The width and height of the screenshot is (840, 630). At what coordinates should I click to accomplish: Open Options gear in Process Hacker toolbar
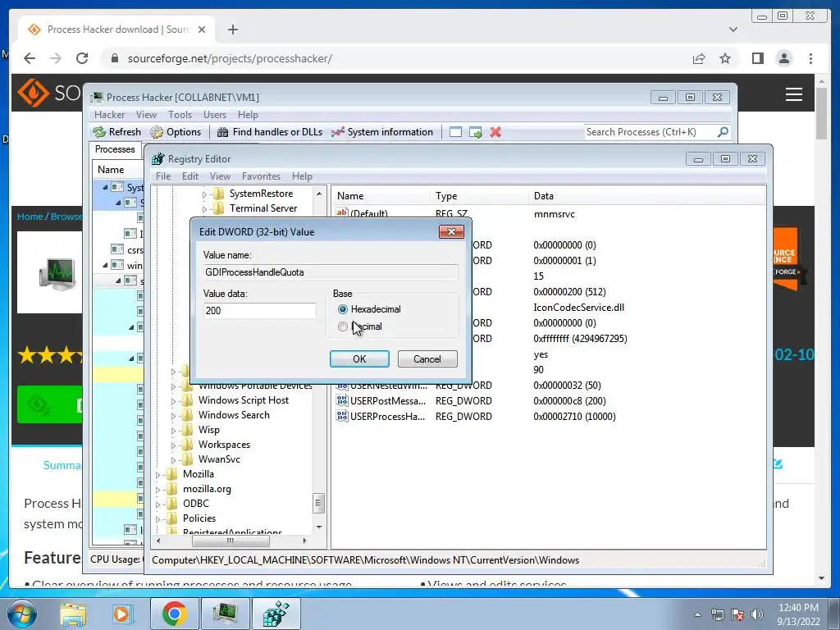click(157, 132)
